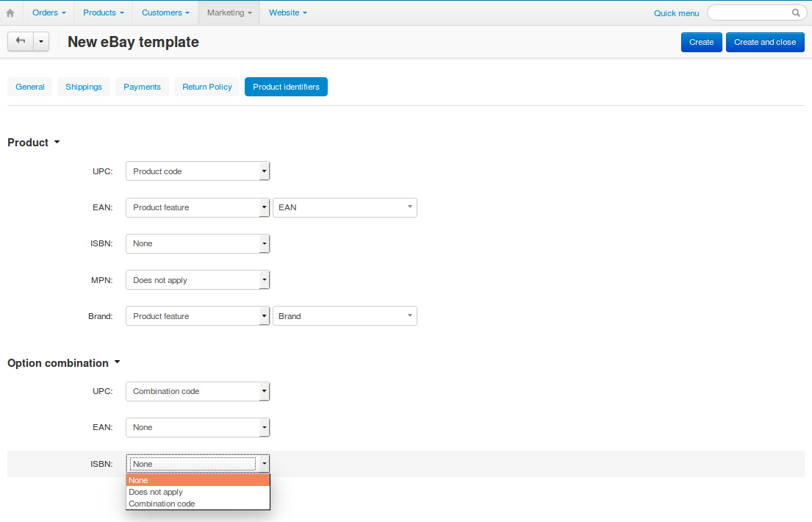Image resolution: width=812 pixels, height=522 pixels.
Task: Open the Marketing menu
Action: tap(229, 13)
